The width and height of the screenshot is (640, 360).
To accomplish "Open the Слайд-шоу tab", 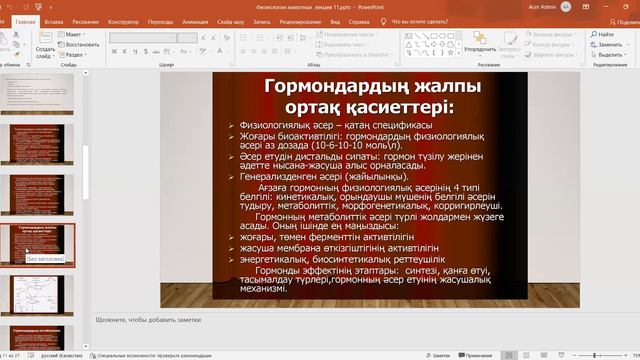I will click(x=230, y=22).
